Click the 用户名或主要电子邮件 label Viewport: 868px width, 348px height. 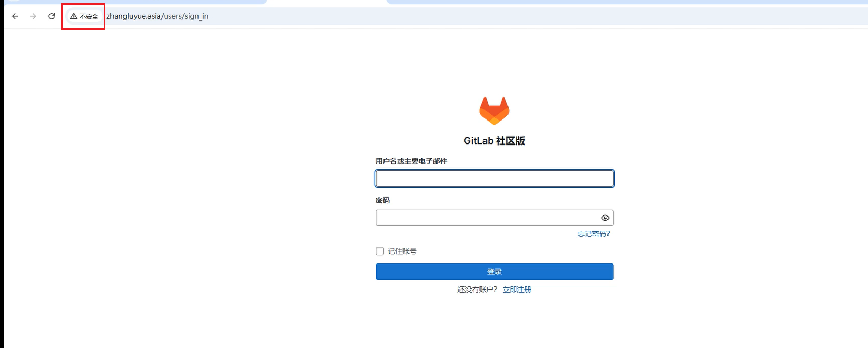point(411,161)
